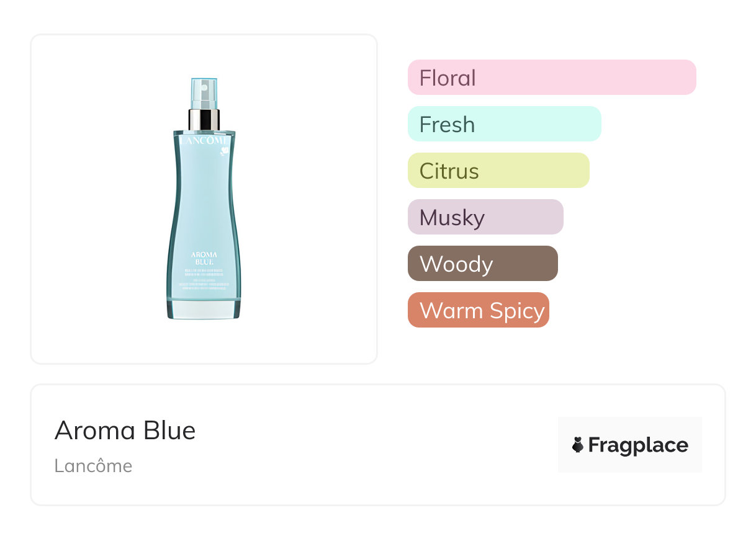Click the silver collar on bottle neck

click(204, 119)
